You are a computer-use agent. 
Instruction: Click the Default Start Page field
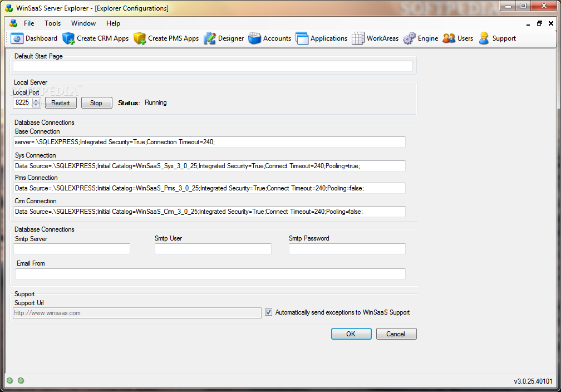click(213, 66)
